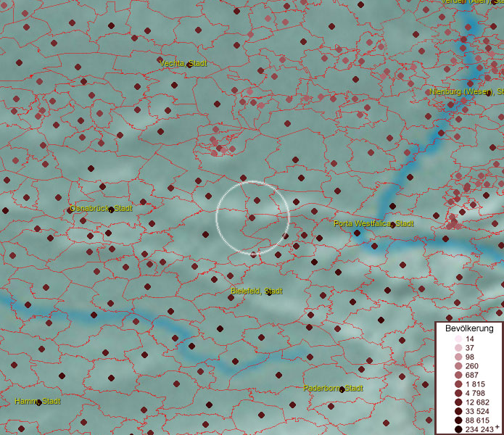Click the Vechta, Stadt map label
This screenshot has width=504, height=435.
point(183,63)
